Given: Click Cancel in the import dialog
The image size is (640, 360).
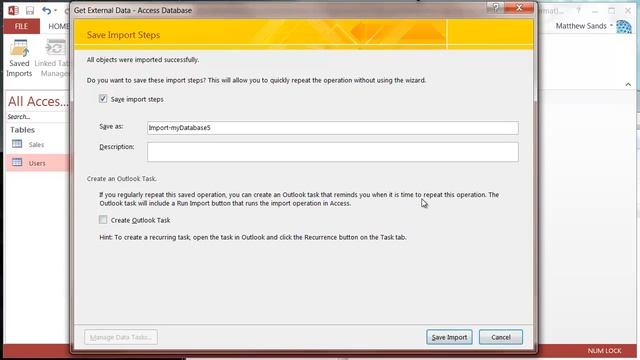Looking at the screenshot, I should pos(501,337).
